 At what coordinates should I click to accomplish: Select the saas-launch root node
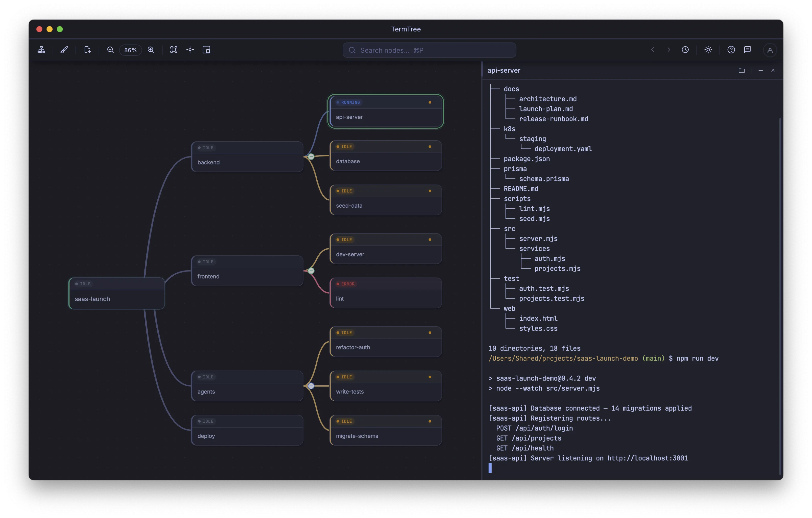117,293
